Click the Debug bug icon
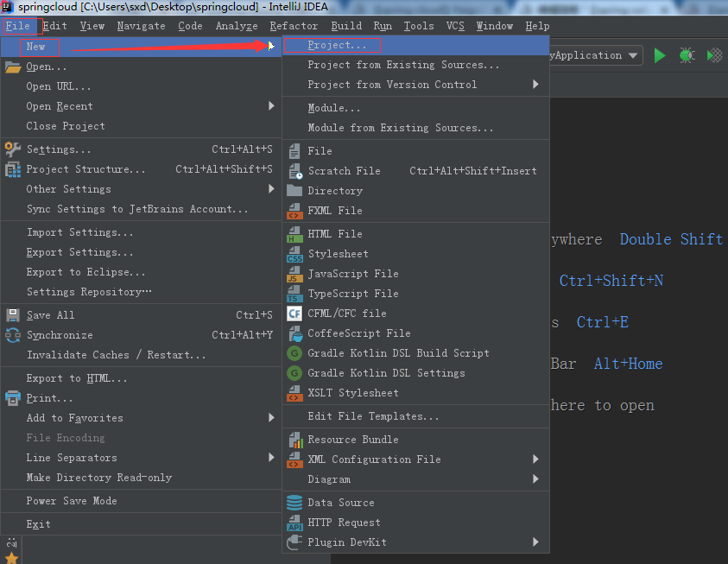Screen dimensions: 728x564 [x=687, y=55]
